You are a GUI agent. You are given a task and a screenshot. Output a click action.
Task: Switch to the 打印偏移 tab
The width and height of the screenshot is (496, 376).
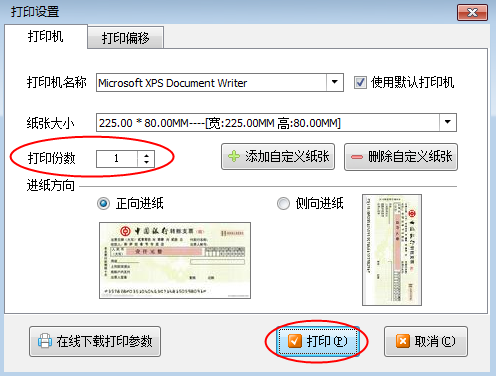tap(125, 38)
